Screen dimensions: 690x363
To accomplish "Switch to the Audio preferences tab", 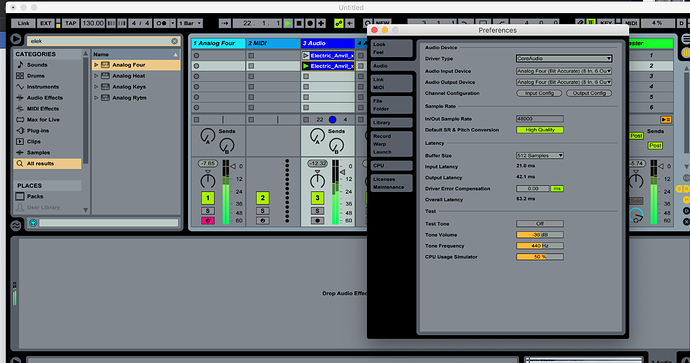I will pos(392,66).
